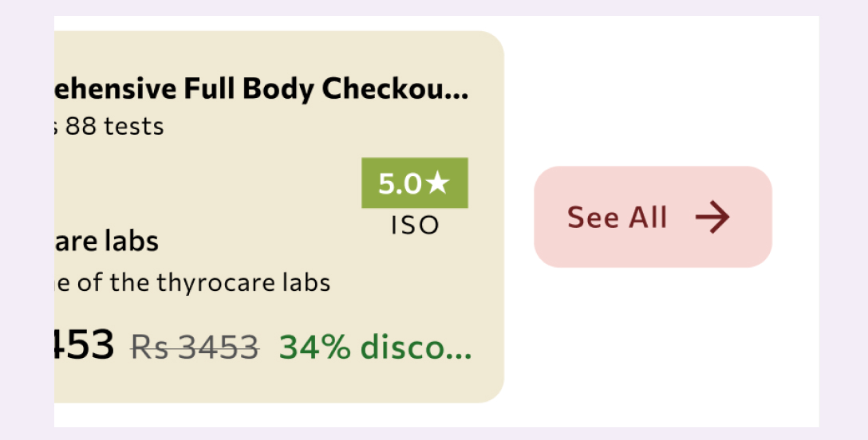Viewport: 868px width, 440px height.
Task: Select the ISO certification label
Action: [x=415, y=226]
